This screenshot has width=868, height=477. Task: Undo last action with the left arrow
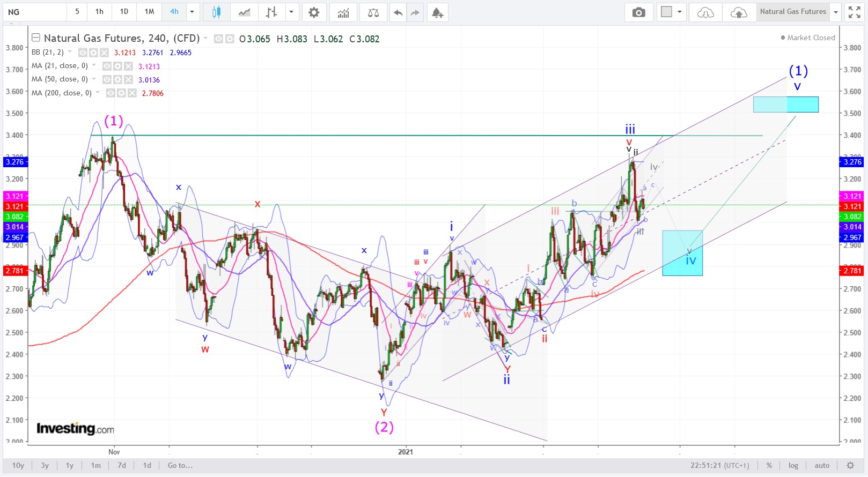pyautogui.click(x=398, y=12)
